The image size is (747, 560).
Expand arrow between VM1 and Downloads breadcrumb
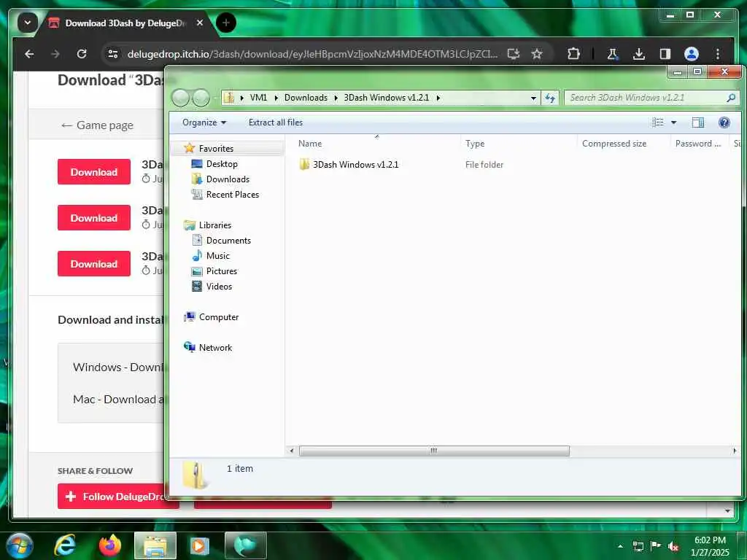(x=276, y=98)
